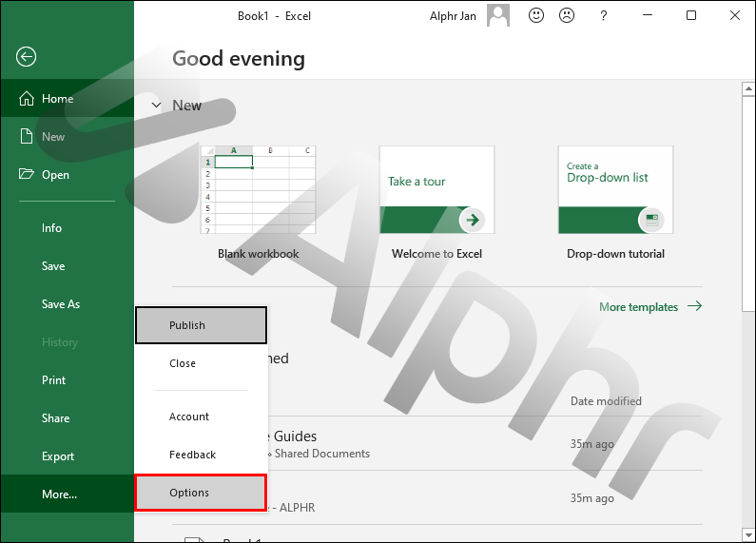
Task: Click the Open folder icon
Action: [x=26, y=175]
